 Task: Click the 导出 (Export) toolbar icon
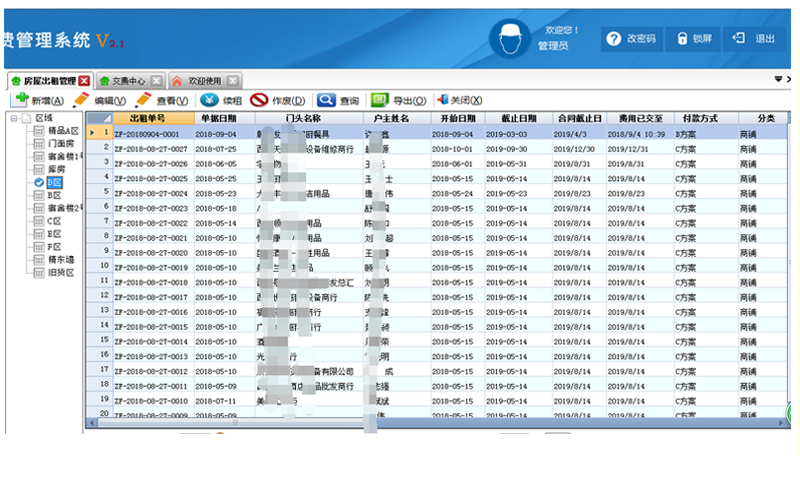click(x=380, y=100)
